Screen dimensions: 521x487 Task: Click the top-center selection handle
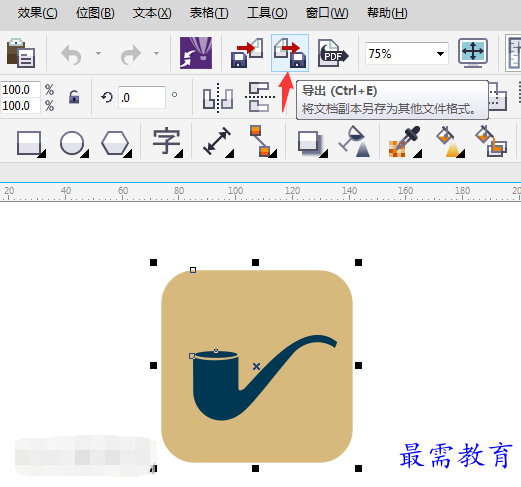[255, 263]
